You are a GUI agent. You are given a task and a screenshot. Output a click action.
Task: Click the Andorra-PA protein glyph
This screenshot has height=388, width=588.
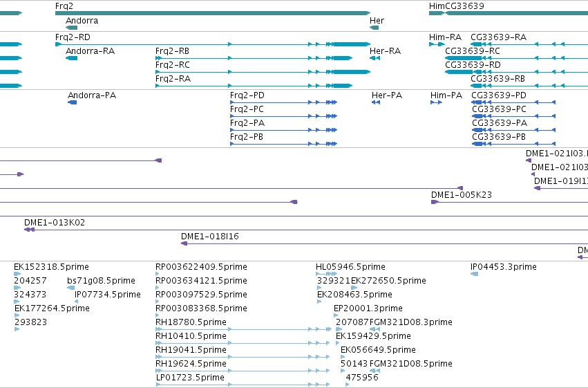[x=73, y=102]
